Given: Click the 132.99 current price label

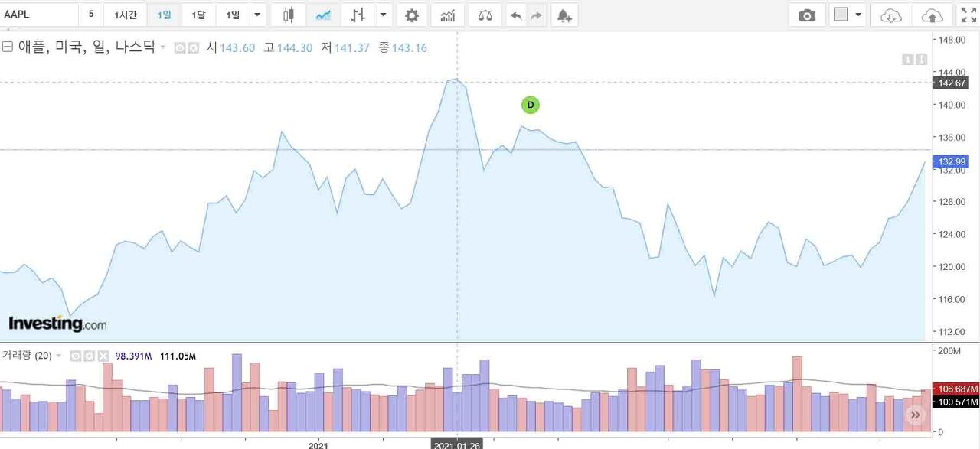Looking at the screenshot, I should 950,161.
